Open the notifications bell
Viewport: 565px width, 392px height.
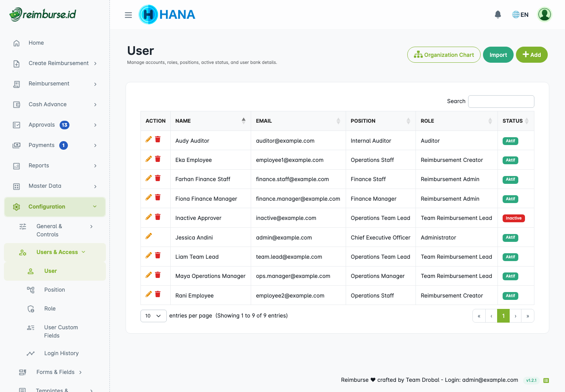click(498, 15)
